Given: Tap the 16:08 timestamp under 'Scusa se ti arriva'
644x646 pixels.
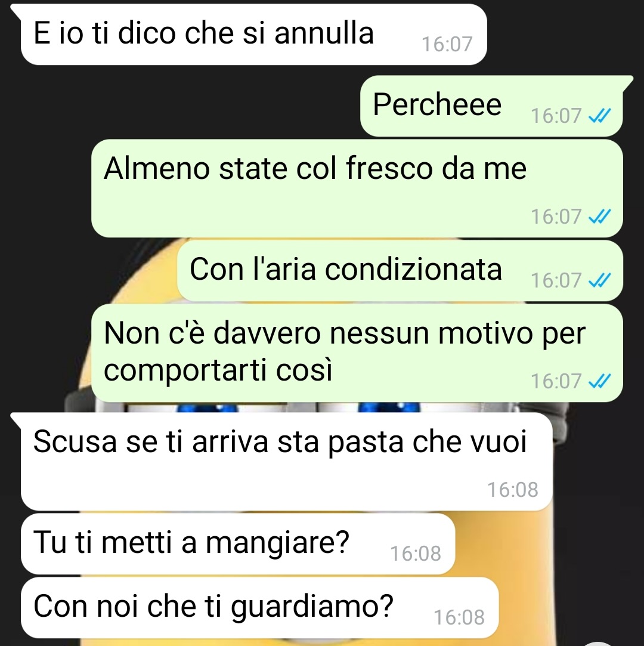Looking at the screenshot, I should (x=513, y=490).
